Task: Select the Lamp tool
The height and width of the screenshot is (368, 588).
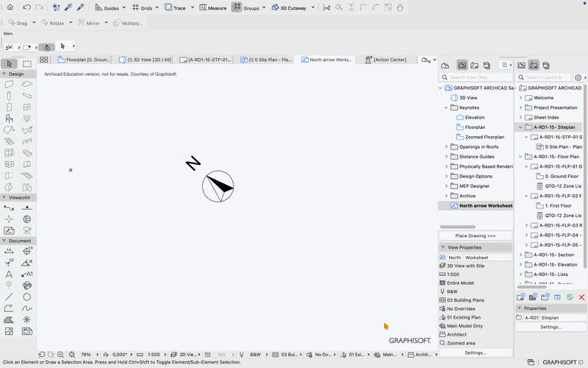Action: 27,118
